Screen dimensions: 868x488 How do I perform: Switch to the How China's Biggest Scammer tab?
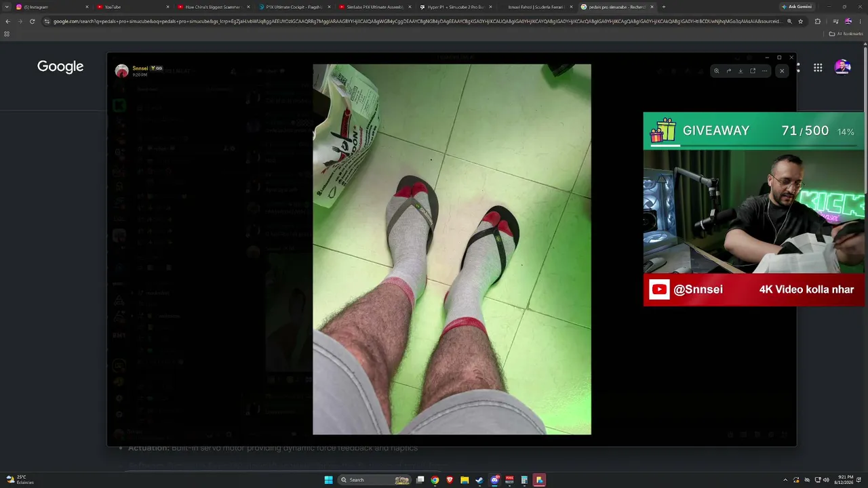point(214,7)
